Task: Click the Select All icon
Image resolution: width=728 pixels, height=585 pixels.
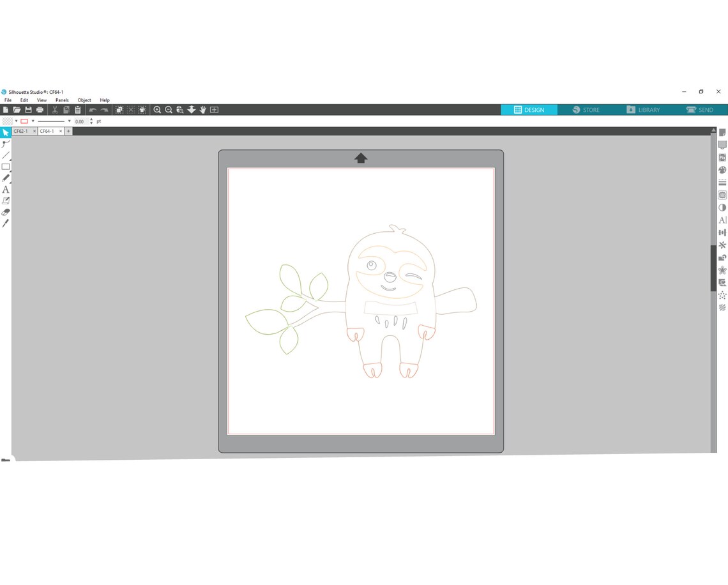Action: point(119,110)
